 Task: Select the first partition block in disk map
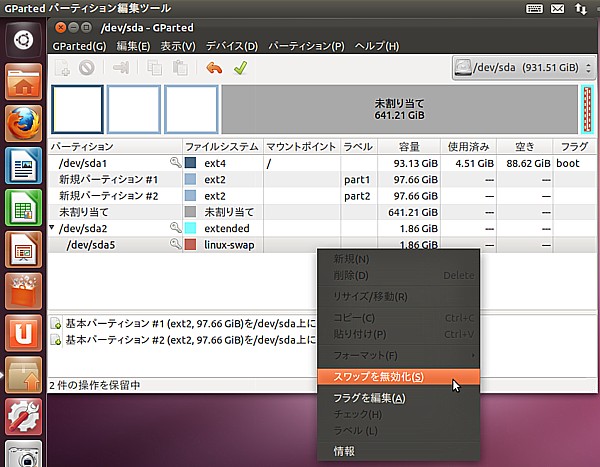(77, 109)
